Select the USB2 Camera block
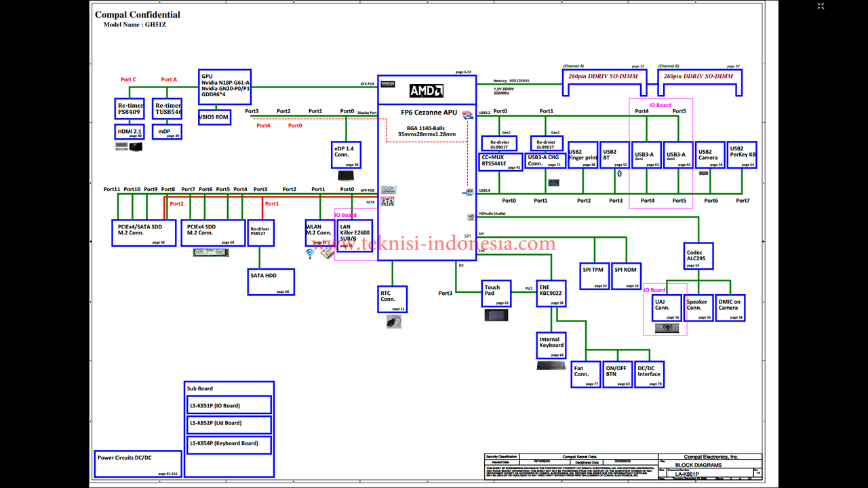The width and height of the screenshot is (868, 488). coord(711,155)
